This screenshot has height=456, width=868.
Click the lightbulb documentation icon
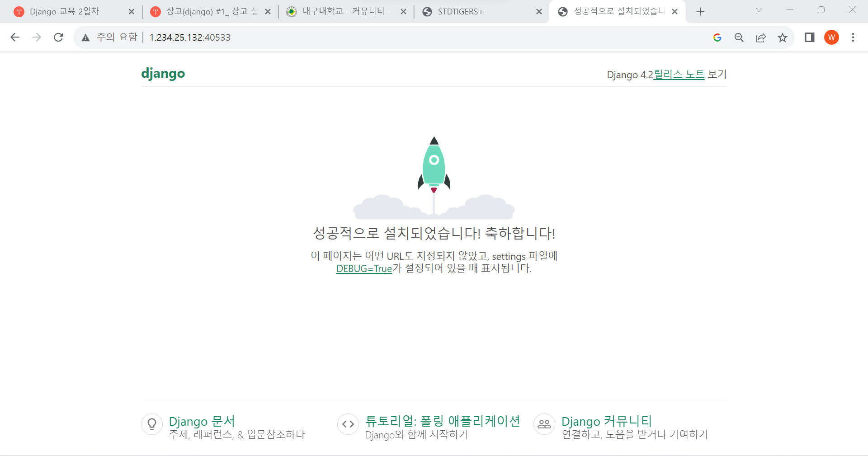152,424
